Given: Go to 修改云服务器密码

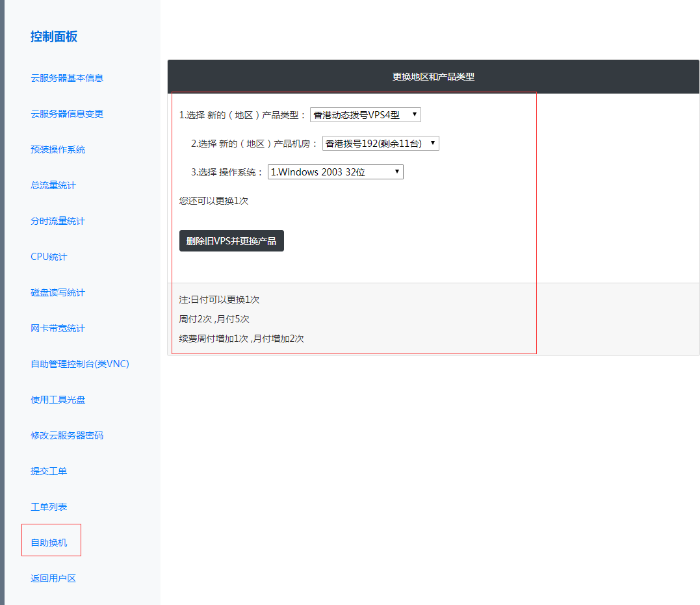Looking at the screenshot, I should pyautogui.click(x=67, y=435).
